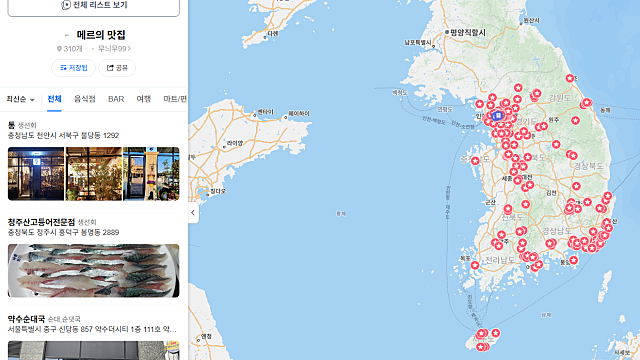Click the 남포특별시 city label on the map
The image size is (640, 360).
pyautogui.click(x=418, y=42)
